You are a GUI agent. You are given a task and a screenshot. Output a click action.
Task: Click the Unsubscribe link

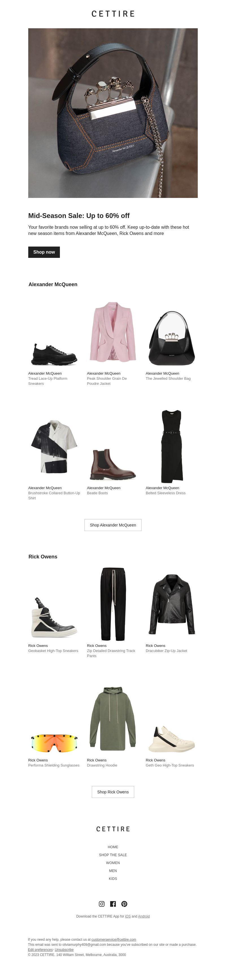click(64, 949)
